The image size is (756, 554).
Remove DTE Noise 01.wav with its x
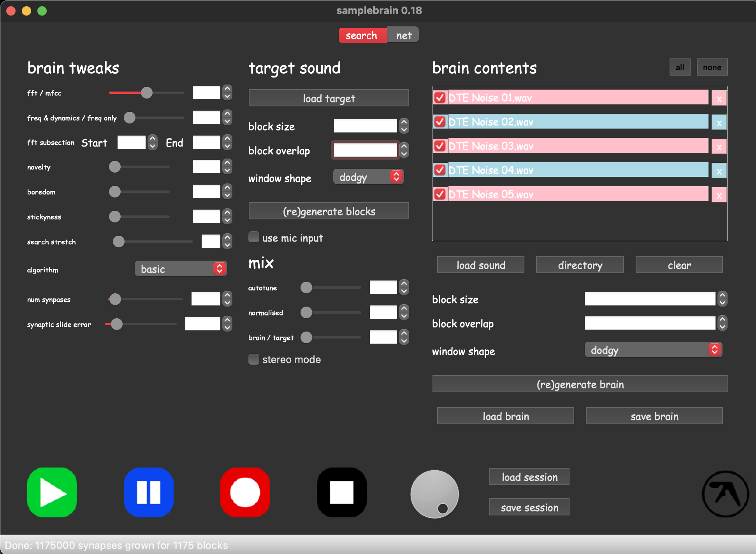[719, 99]
